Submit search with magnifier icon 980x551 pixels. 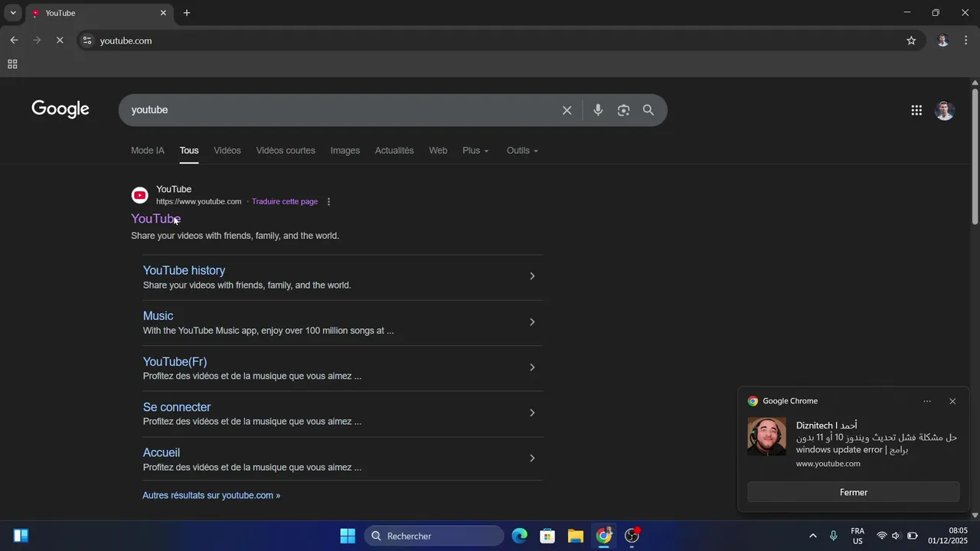coord(648,110)
